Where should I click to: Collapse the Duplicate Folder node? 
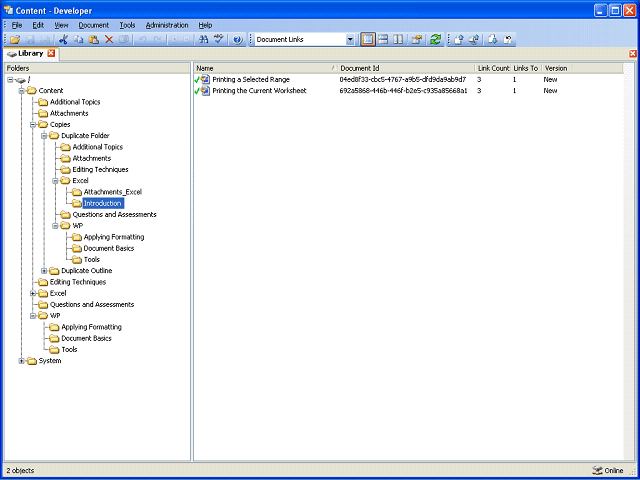44,136
